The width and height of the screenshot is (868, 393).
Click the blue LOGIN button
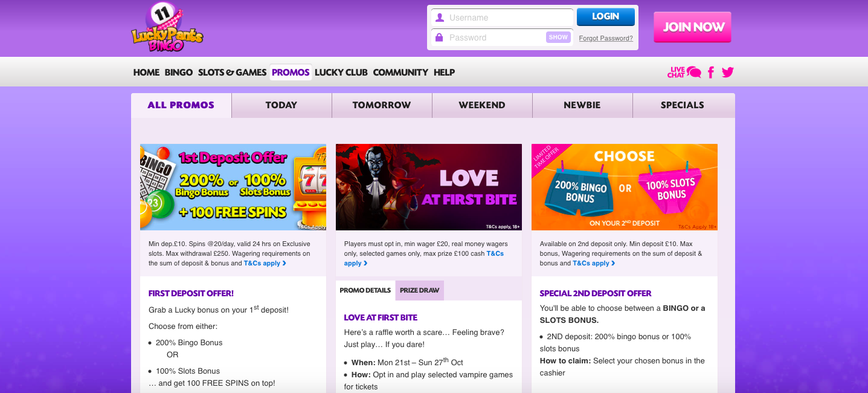(606, 17)
